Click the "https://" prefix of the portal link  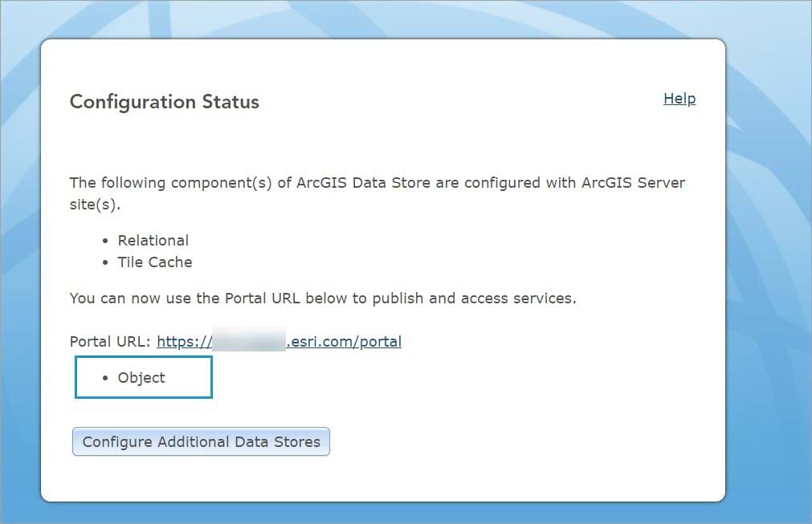click(182, 342)
